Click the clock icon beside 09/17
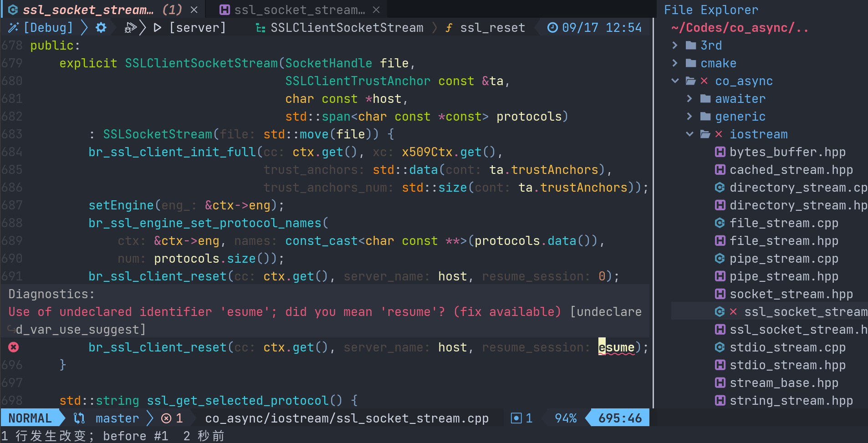This screenshot has height=443, width=868. (552, 28)
